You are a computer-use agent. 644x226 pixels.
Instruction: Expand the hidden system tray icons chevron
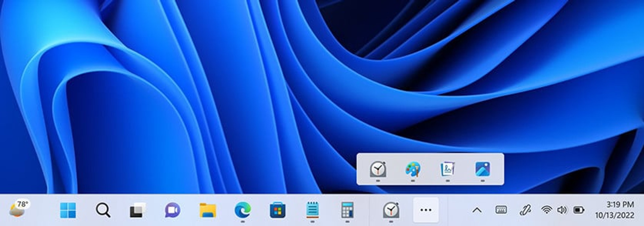(x=477, y=210)
